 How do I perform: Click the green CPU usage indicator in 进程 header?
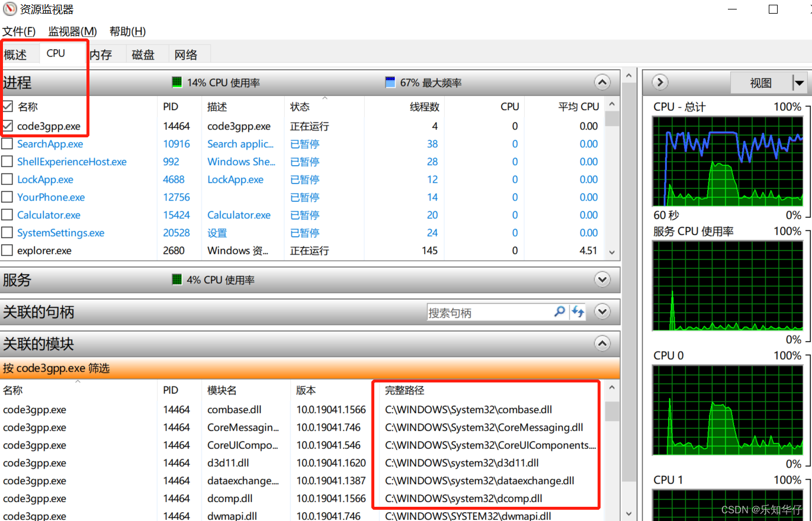click(176, 82)
